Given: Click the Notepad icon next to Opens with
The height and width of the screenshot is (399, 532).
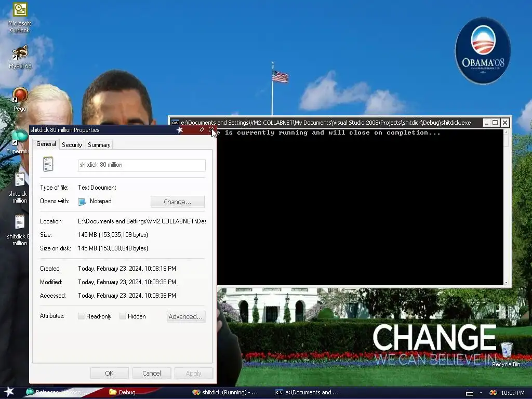Looking at the screenshot, I should [x=82, y=202].
